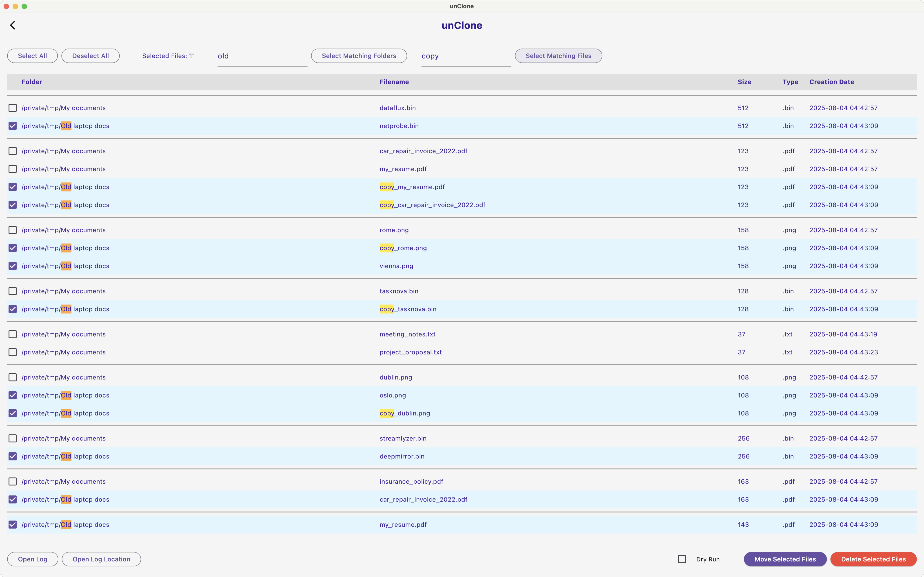Click the Size column header
Screen dimensions: 924x577
coord(744,82)
